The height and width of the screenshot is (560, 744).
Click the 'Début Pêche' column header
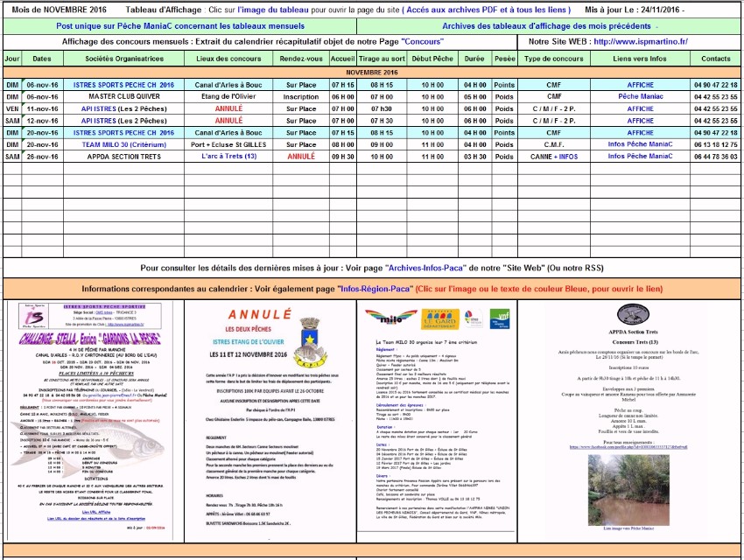click(432, 59)
